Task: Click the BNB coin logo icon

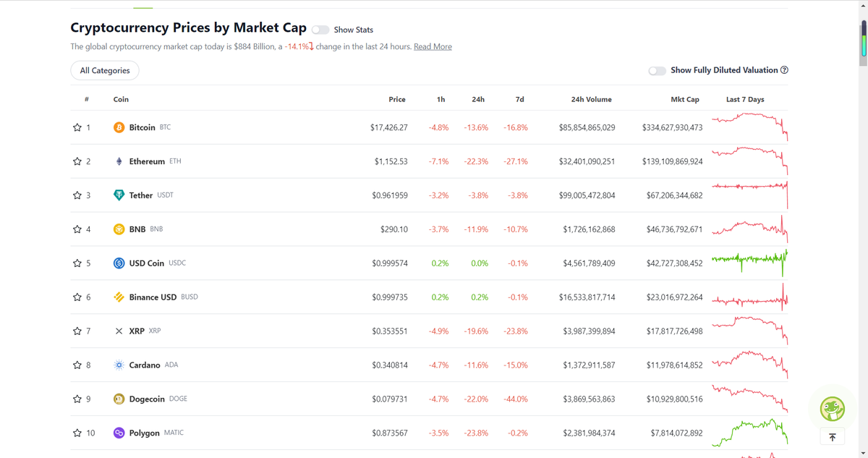Action: (119, 229)
